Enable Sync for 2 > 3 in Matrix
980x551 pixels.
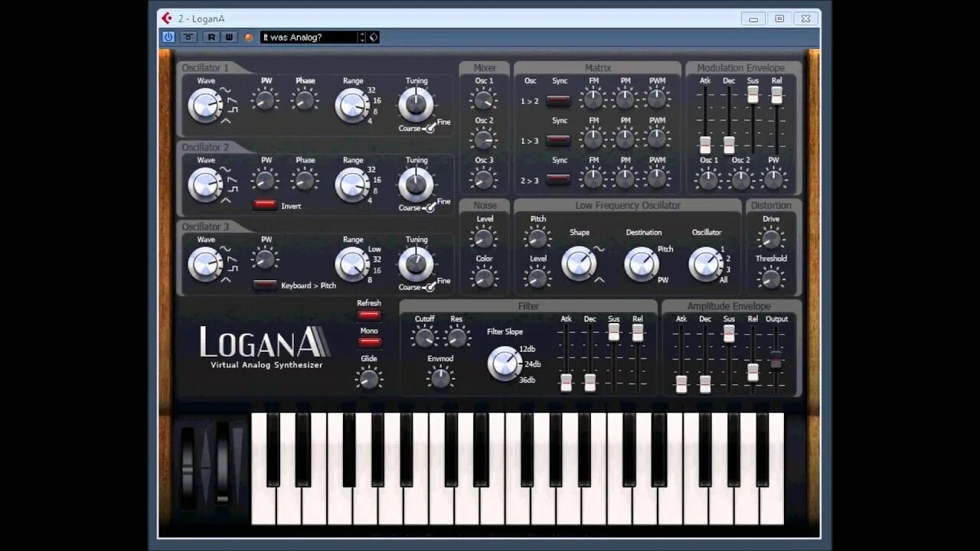point(558,180)
